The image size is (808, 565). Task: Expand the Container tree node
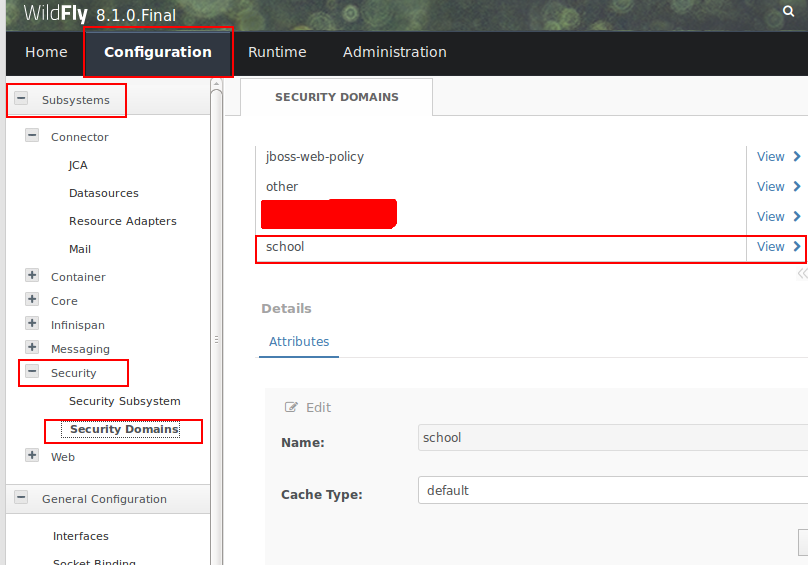(32, 275)
